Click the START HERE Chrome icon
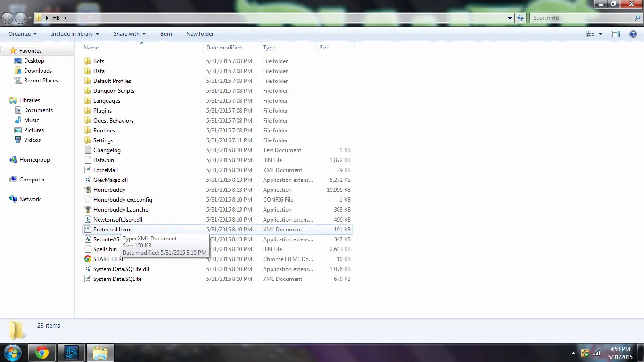Viewport: 644px width, 362px height. coord(87,259)
